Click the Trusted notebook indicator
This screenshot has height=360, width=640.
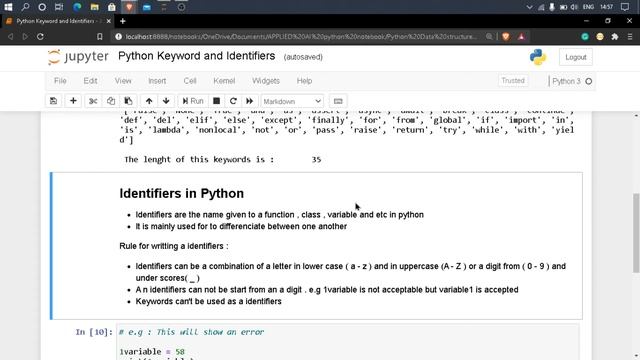point(513,81)
